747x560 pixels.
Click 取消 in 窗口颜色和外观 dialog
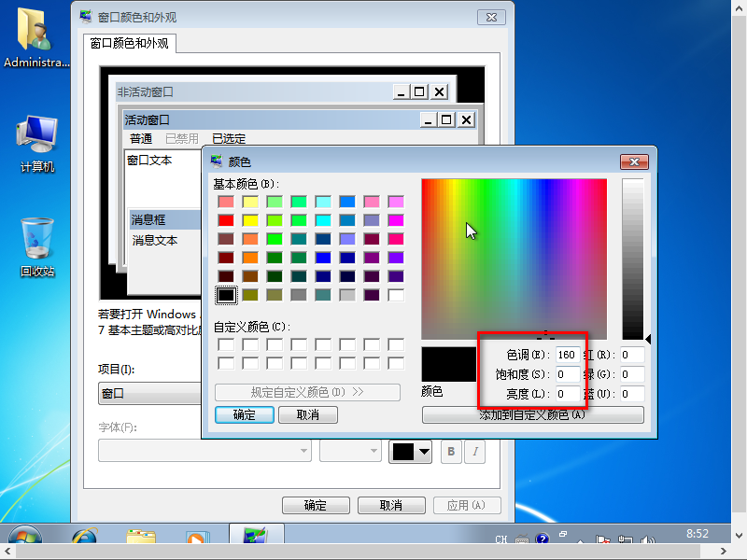[391, 505]
